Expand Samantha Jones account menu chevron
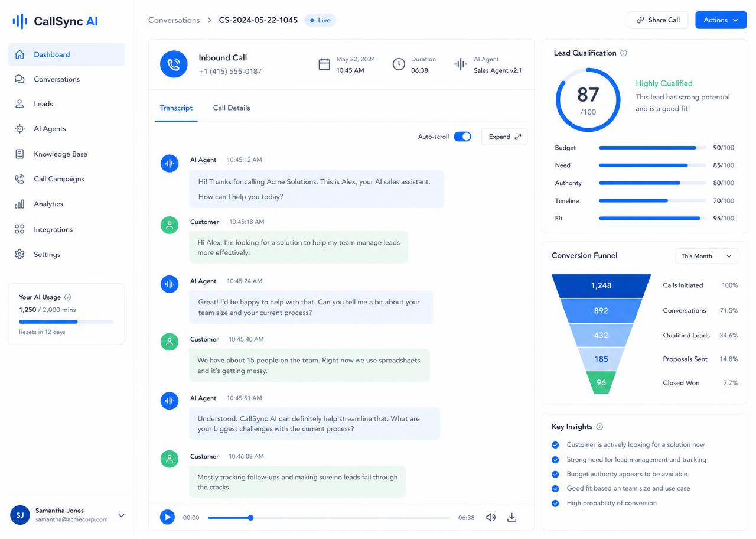The width and height of the screenshot is (756, 539). pos(121,515)
